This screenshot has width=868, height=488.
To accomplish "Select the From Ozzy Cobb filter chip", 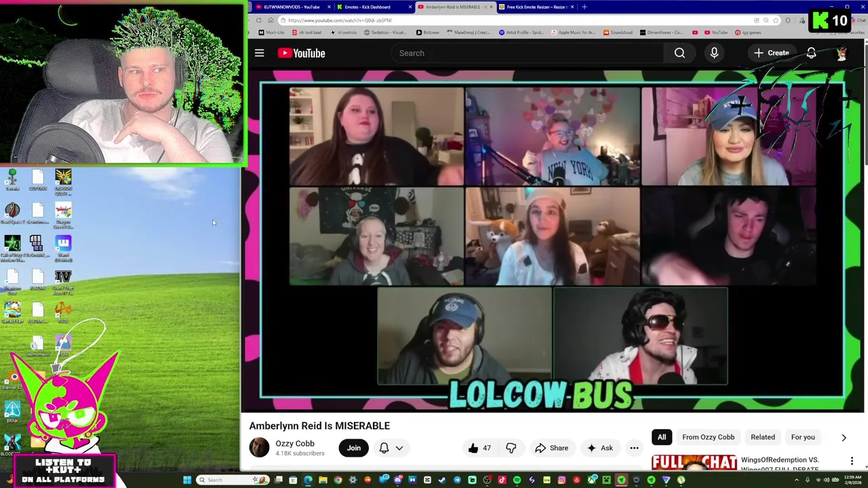I will coord(708,437).
